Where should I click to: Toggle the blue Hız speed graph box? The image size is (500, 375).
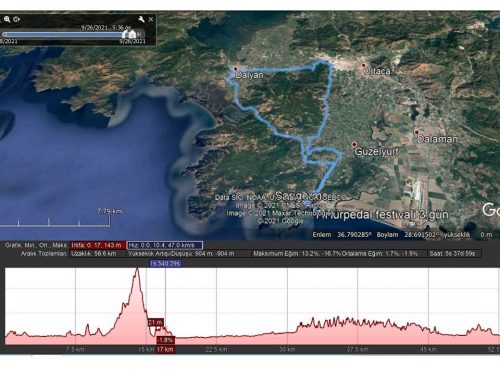click(x=165, y=245)
